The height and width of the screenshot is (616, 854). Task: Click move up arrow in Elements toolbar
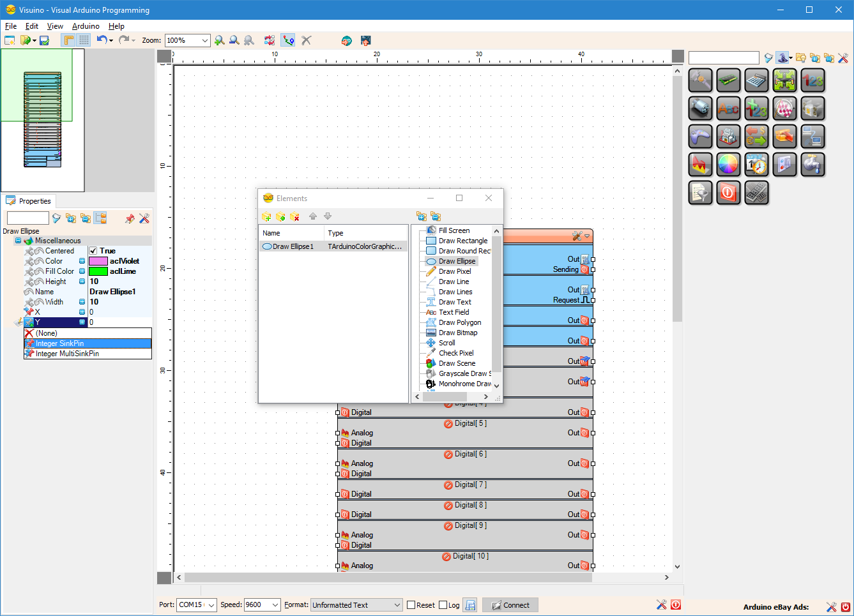pos(313,216)
